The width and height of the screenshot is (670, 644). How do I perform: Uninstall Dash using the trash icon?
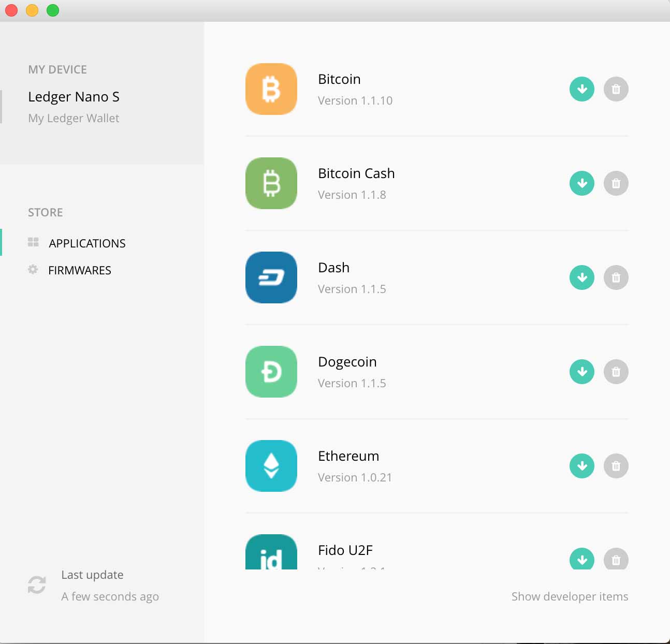pos(616,277)
